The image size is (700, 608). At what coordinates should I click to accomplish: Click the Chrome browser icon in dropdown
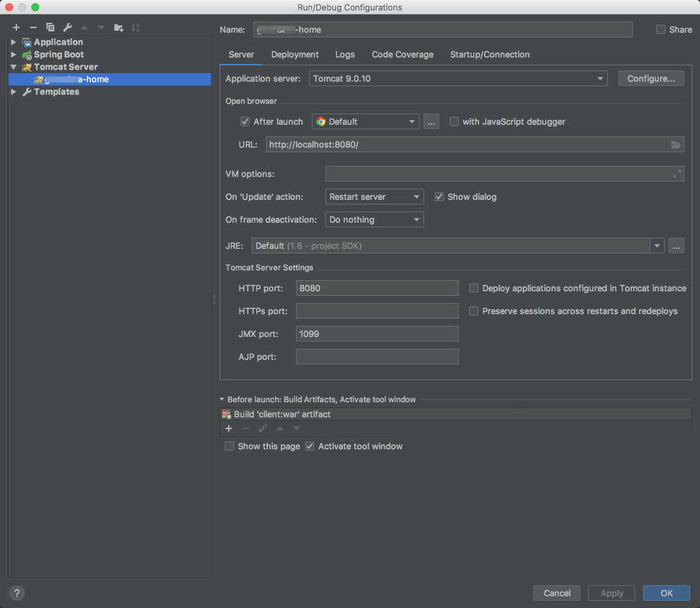click(320, 121)
